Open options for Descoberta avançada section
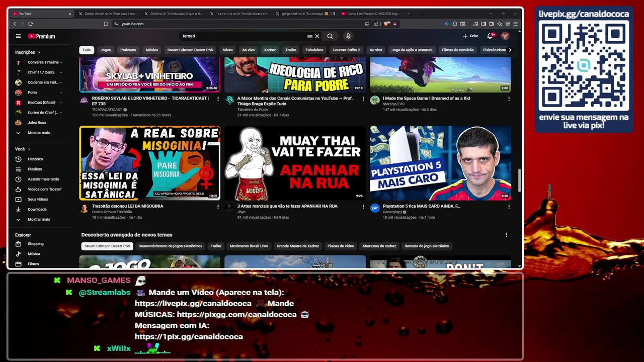Image resolution: width=644 pixels, height=362 pixels. pos(506,235)
